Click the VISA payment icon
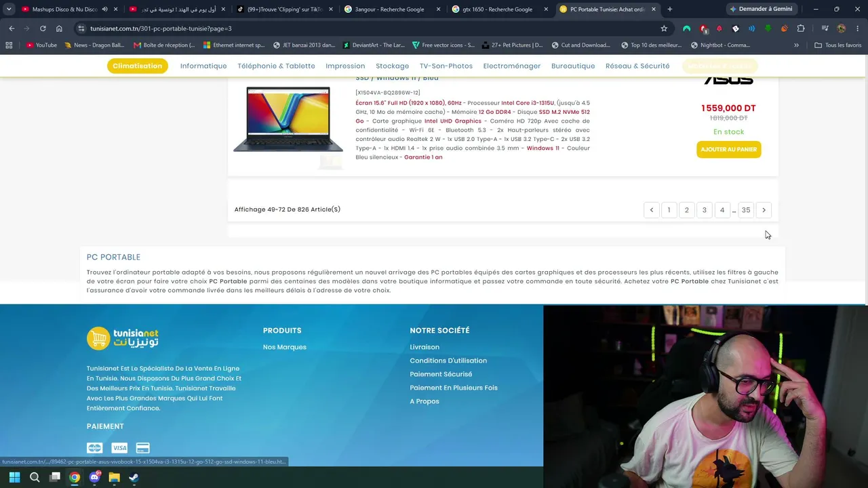The width and height of the screenshot is (868, 488). click(119, 448)
